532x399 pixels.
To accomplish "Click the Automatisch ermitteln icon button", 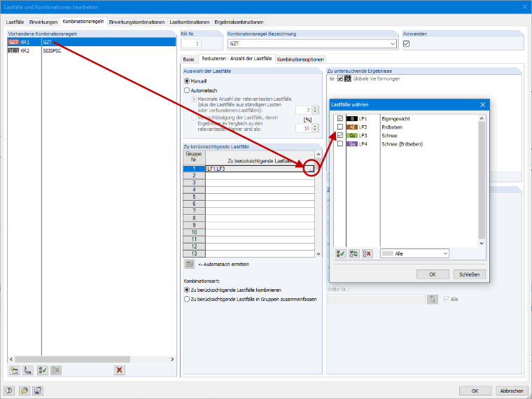I will [x=189, y=264].
